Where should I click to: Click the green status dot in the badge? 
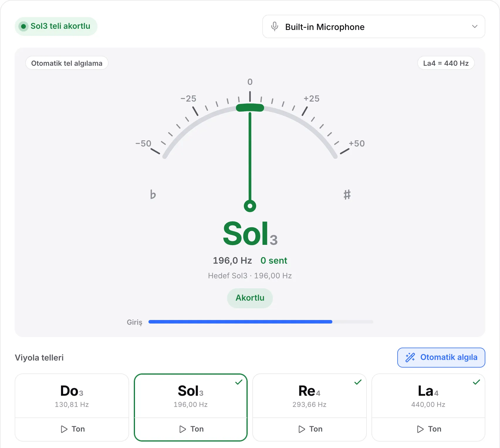pyautogui.click(x=23, y=26)
